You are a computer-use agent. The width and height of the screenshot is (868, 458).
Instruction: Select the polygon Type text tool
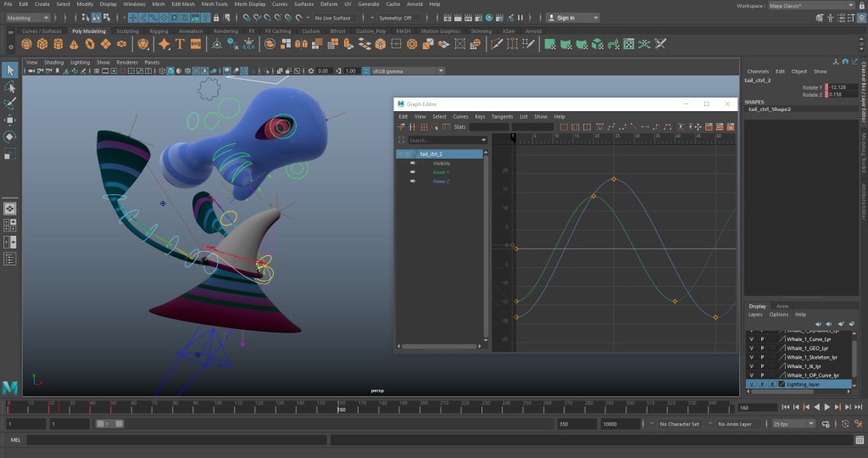(x=180, y=44)
